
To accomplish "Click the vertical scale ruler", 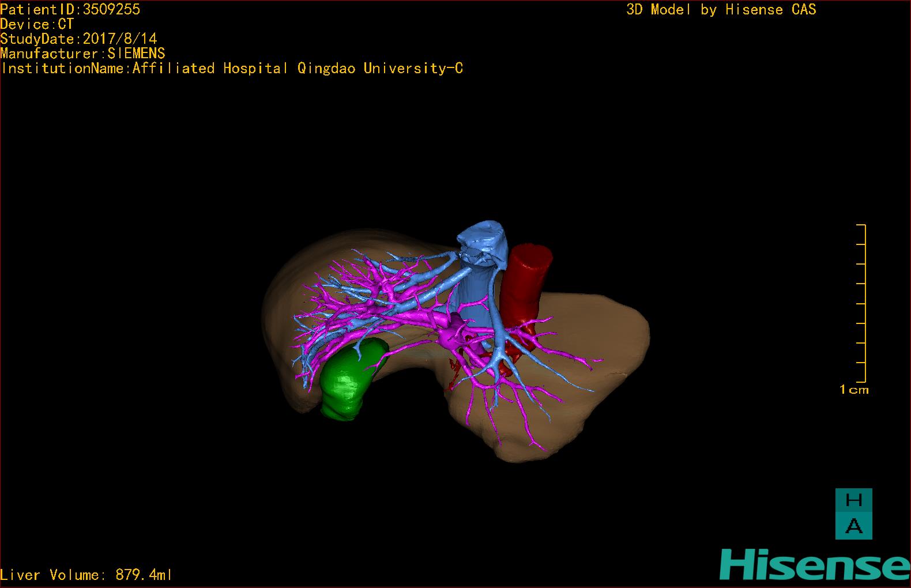I will point(861,303).
